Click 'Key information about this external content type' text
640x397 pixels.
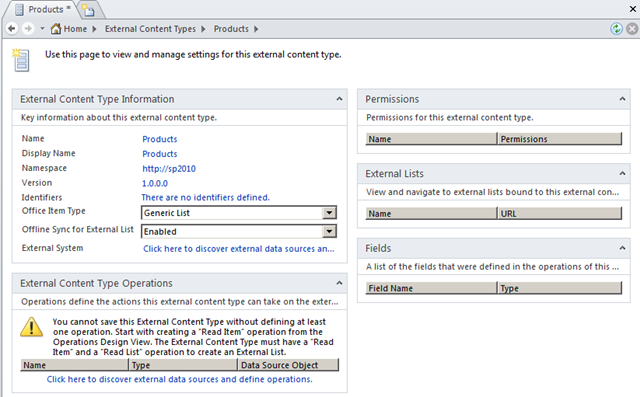[119, 118]
